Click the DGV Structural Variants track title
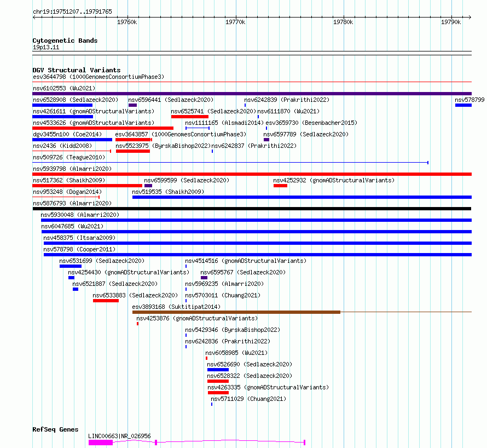The image size is (487, 448). click(77, 70)
